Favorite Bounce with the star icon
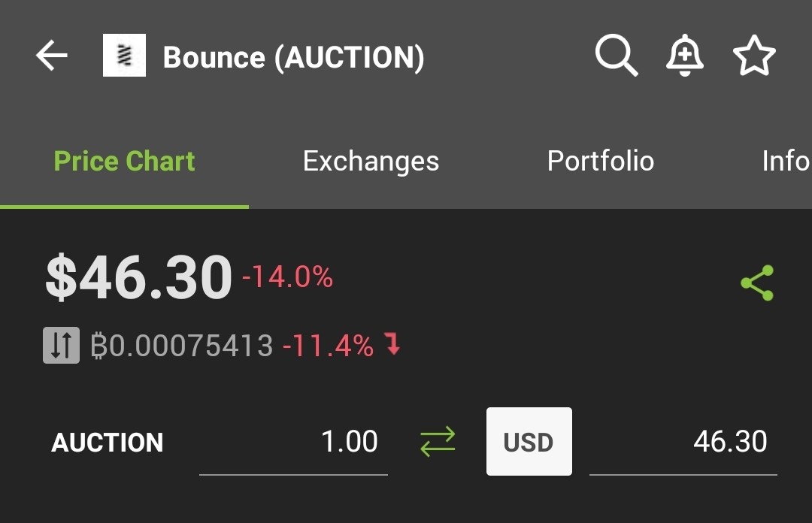This screenshot has height=523, width=812. click(754, 56)
